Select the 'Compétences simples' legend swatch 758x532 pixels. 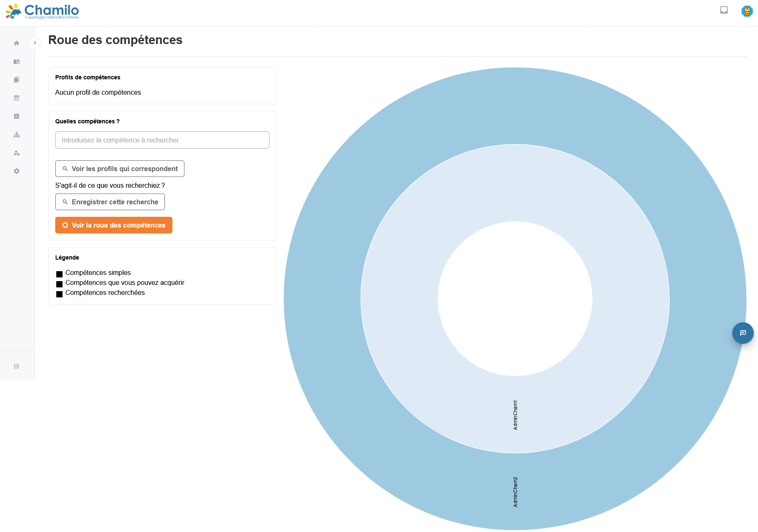click(59, 274)
